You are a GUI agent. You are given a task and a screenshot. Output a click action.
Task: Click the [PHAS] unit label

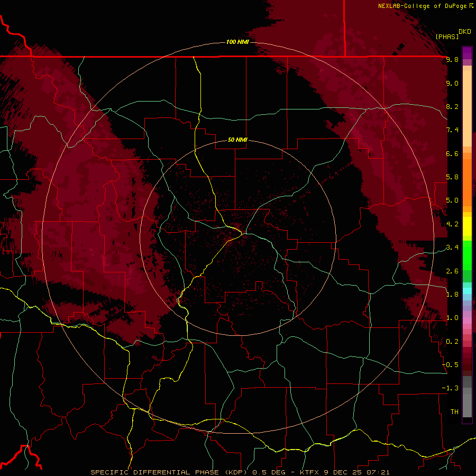447,36
